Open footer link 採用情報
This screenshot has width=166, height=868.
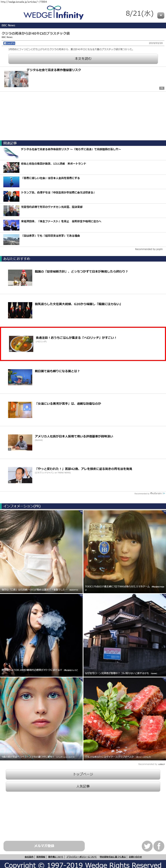41,857
